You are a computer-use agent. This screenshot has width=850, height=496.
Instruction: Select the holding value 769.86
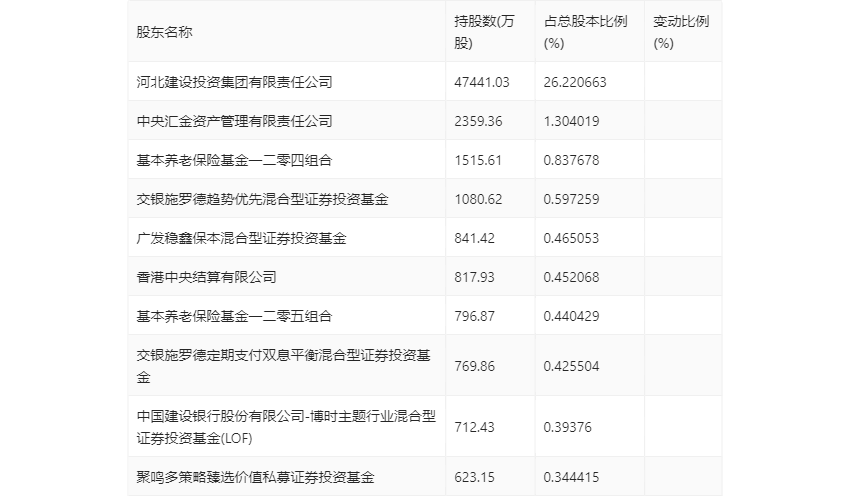(474, 366)
